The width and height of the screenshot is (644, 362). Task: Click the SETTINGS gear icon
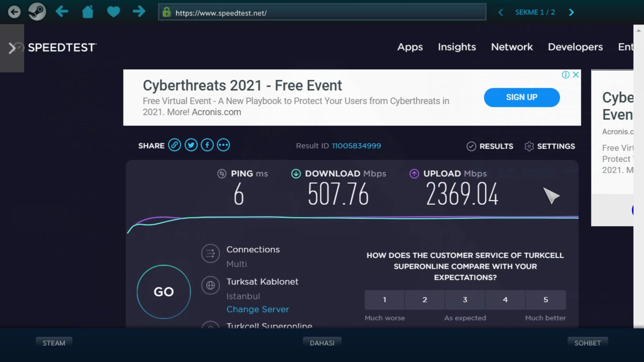(x=529, y=146)
